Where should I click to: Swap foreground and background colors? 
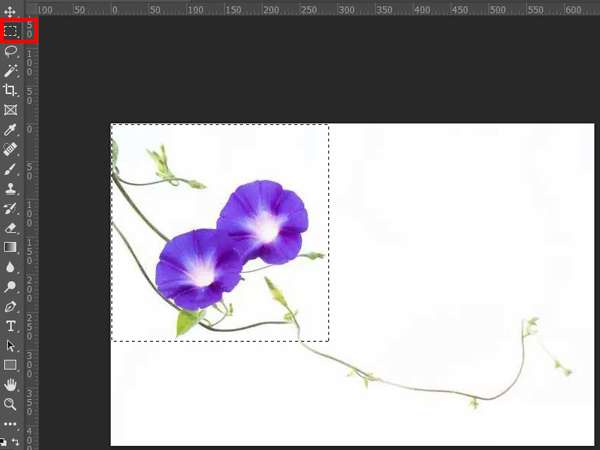pyautogui.click(x=15, y=441)
